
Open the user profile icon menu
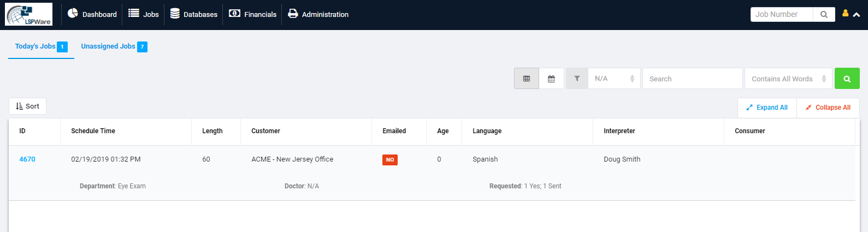pyautogui.click(x=845, y=14)
